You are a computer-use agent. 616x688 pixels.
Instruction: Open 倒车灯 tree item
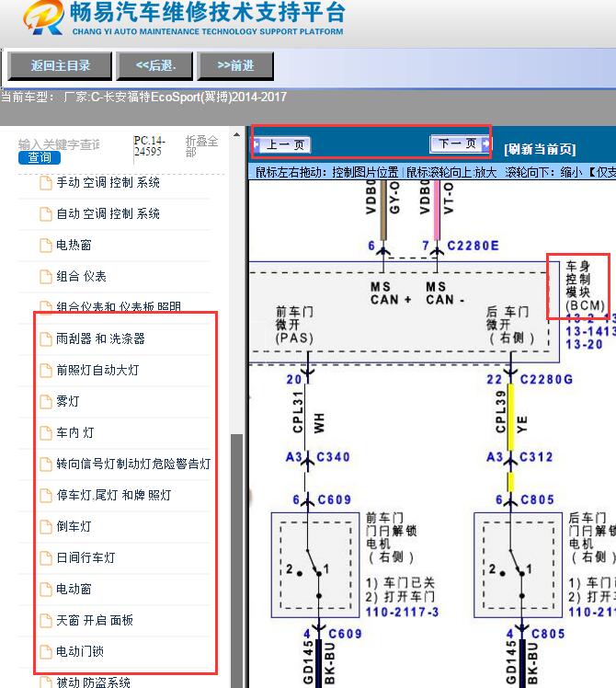pyautogui.click(x=74, y=526)
